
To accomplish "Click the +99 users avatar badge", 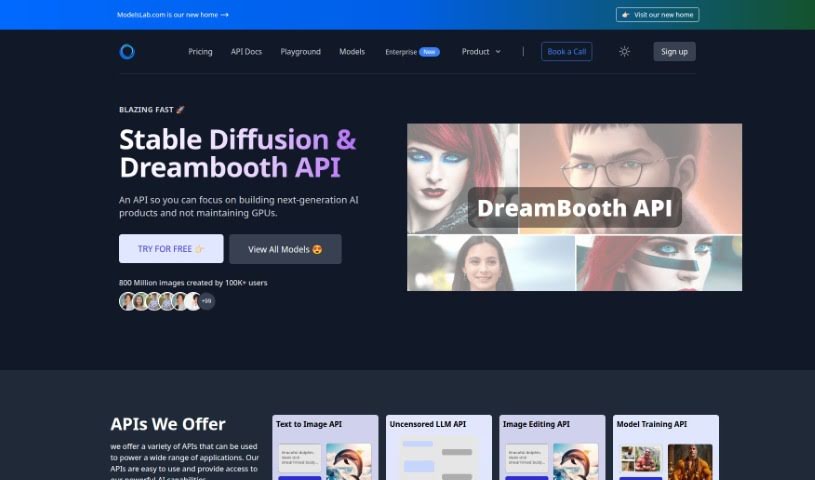I will pos(206,301).
